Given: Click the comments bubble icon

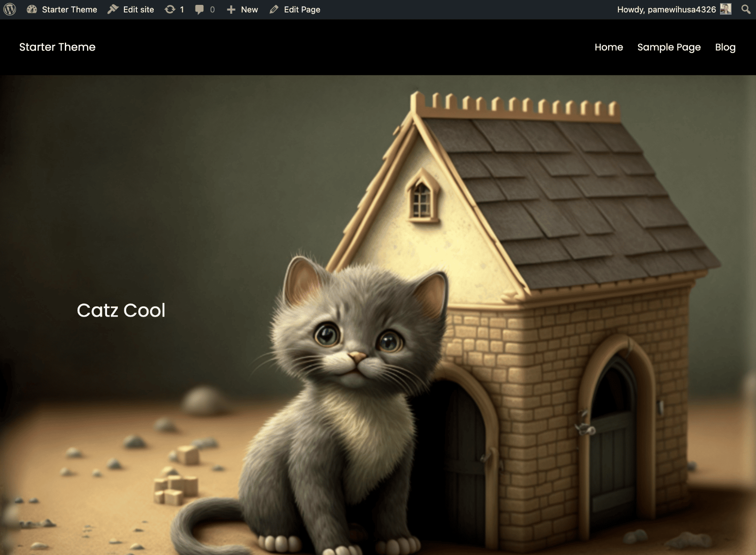Looking at the screenshot, I should tap(199, 10).
